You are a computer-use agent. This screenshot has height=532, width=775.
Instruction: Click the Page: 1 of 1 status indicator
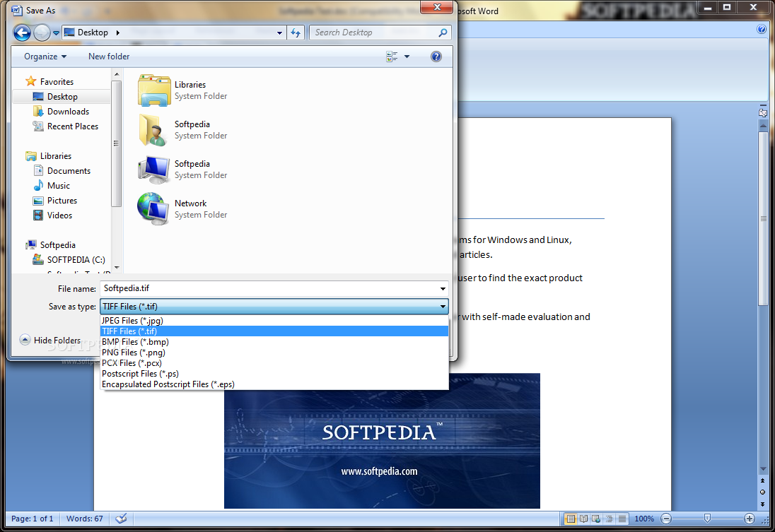pyautogui.click(x=32, y=519)
